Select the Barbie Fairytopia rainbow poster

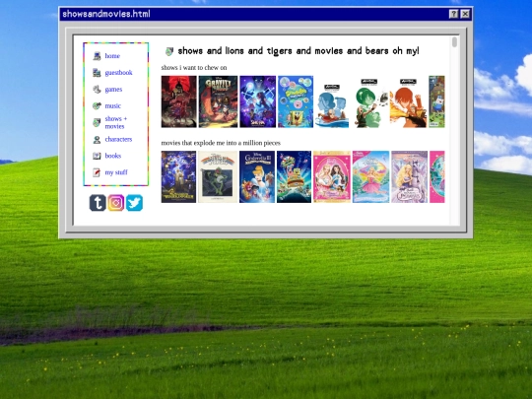click(370, 176)
